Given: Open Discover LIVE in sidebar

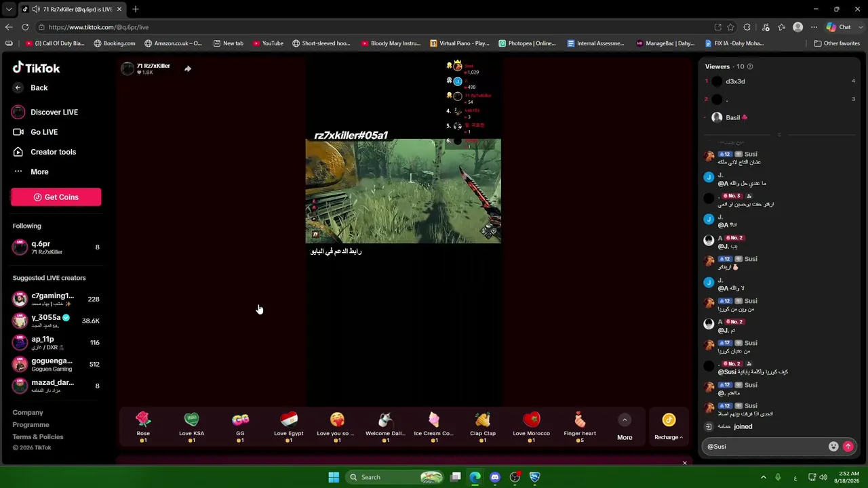Looking at the screenshot, I should point(45,112).
